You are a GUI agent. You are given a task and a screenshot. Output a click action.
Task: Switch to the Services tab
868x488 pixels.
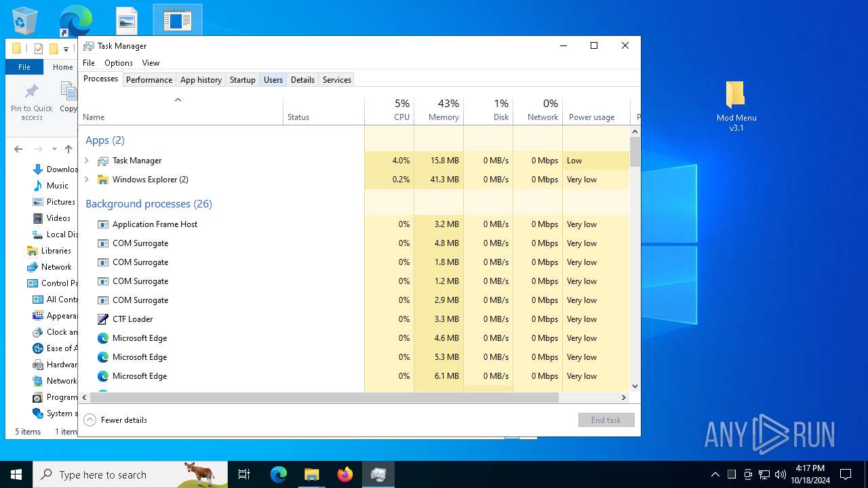(337, 80)
